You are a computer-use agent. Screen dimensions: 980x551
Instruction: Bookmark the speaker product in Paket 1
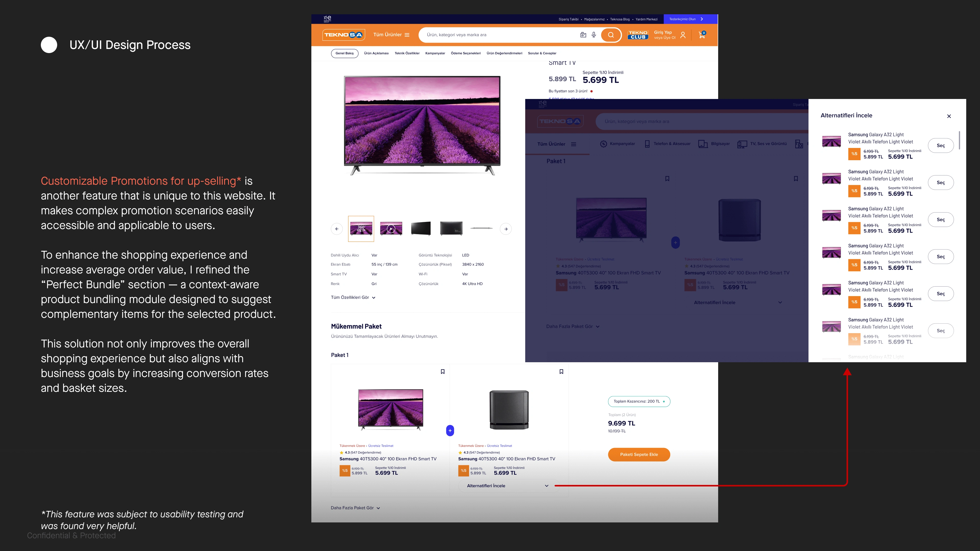tap(561, 371)
